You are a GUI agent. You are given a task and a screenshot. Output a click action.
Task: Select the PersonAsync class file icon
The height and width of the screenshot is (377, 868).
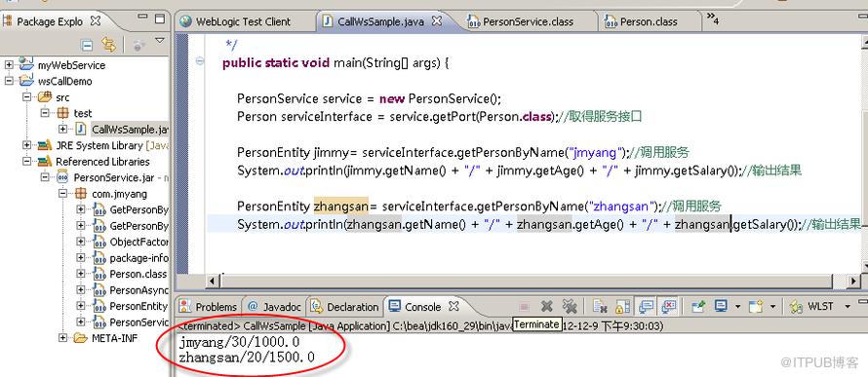(99, 289)
